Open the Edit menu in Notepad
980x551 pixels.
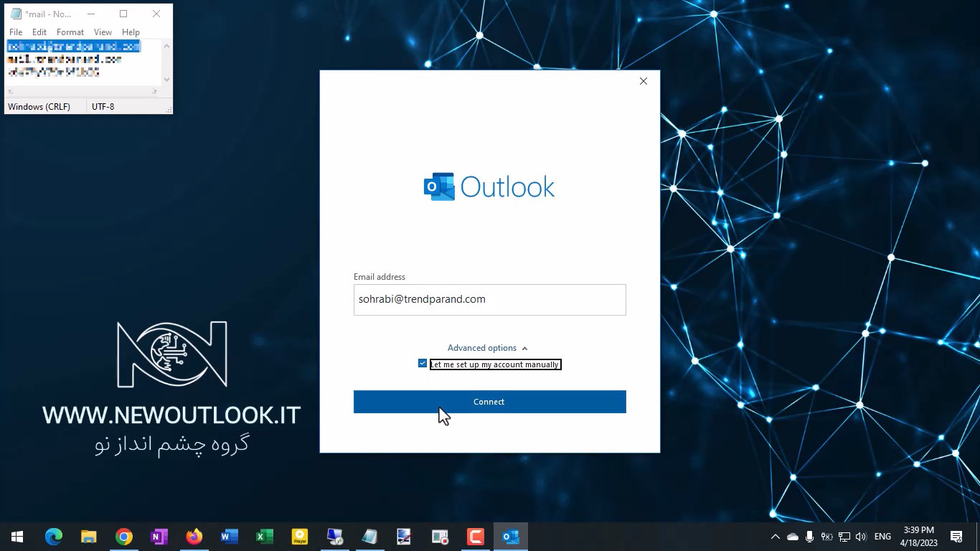pyautogui.click(x=39, y=32)
